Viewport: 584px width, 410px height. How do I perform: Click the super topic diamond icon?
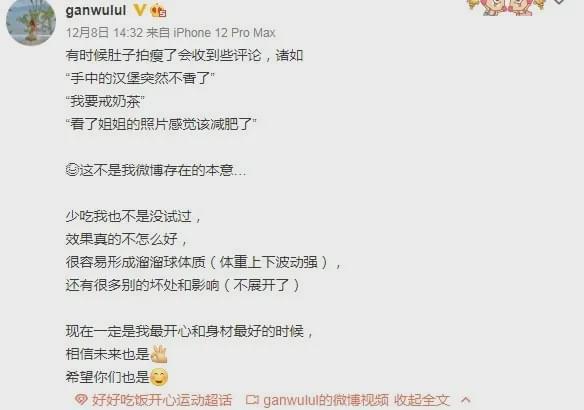81,400
